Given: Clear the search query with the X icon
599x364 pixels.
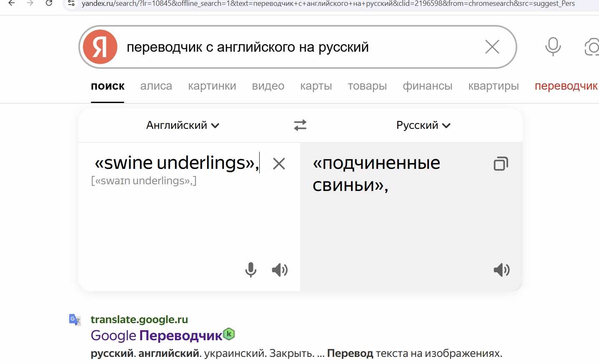Looking at the screenshot, I should [x=492, y=47].
